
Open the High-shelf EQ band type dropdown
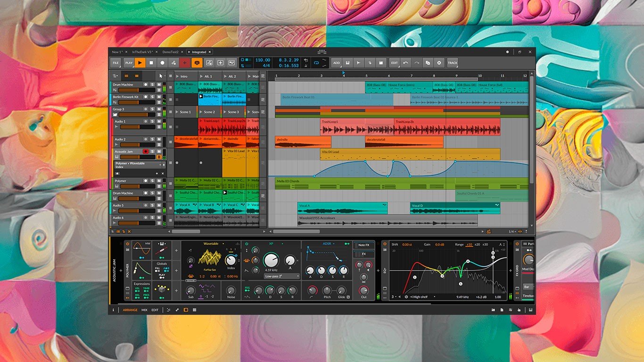click(x=420, y=297)
